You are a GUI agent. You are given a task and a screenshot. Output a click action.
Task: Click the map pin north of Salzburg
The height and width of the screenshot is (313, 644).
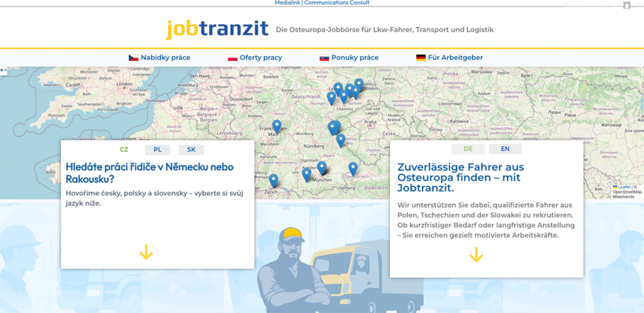[x=353, y=168]
